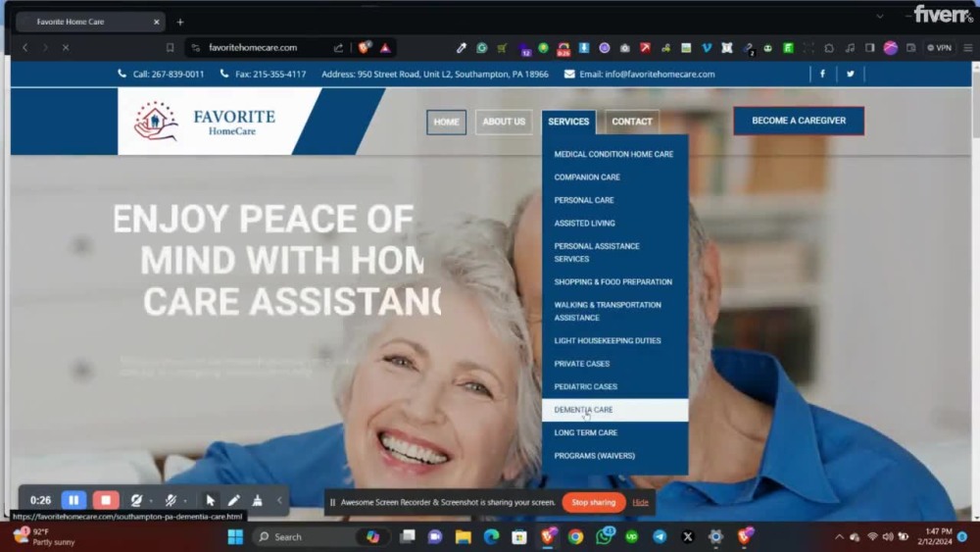
Task: Select Long Term Care entry
Action: [x=586, y=432]
